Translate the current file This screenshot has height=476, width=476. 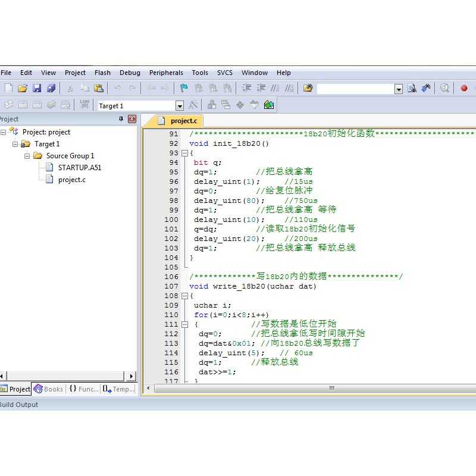(x=8, y=105)
